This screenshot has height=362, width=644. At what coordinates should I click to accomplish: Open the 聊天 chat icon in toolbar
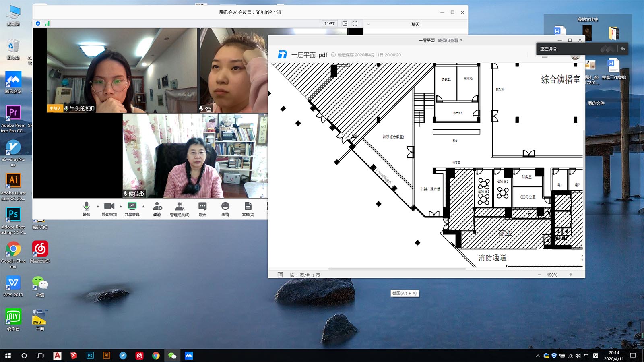tap(202, 209)
